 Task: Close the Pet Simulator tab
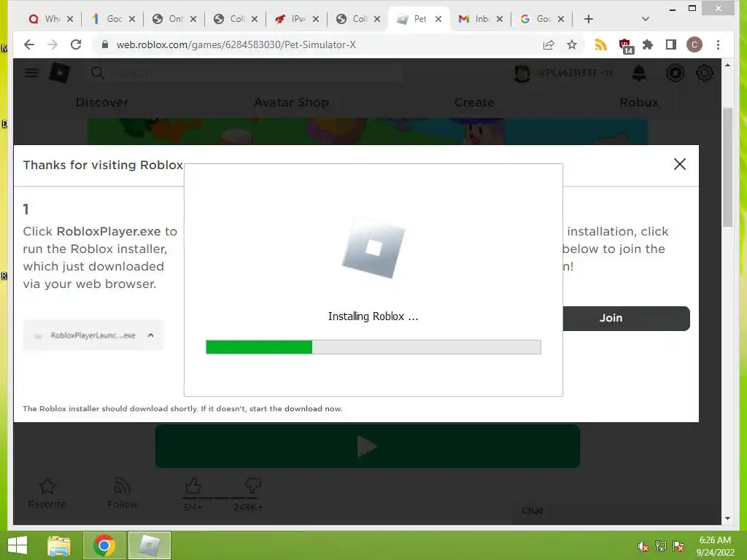coord(438,19)
